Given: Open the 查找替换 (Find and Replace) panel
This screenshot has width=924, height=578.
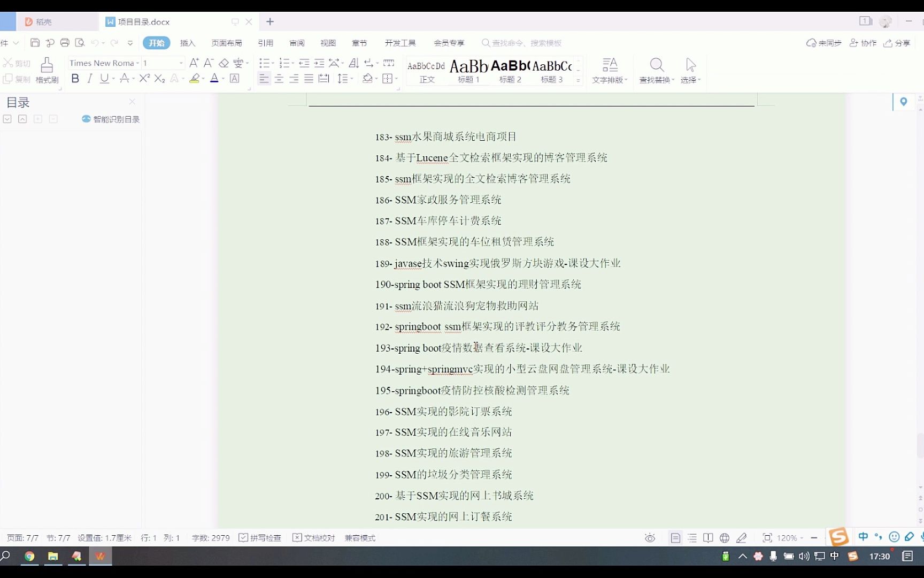Looking at the screenshot, I should (657, 70).
